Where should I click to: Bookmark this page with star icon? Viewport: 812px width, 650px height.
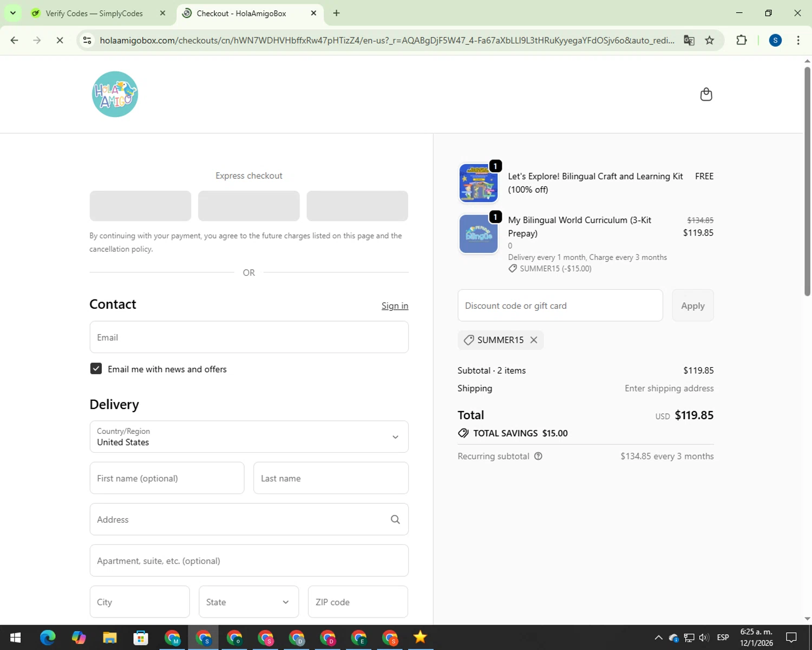coord(709,40)
